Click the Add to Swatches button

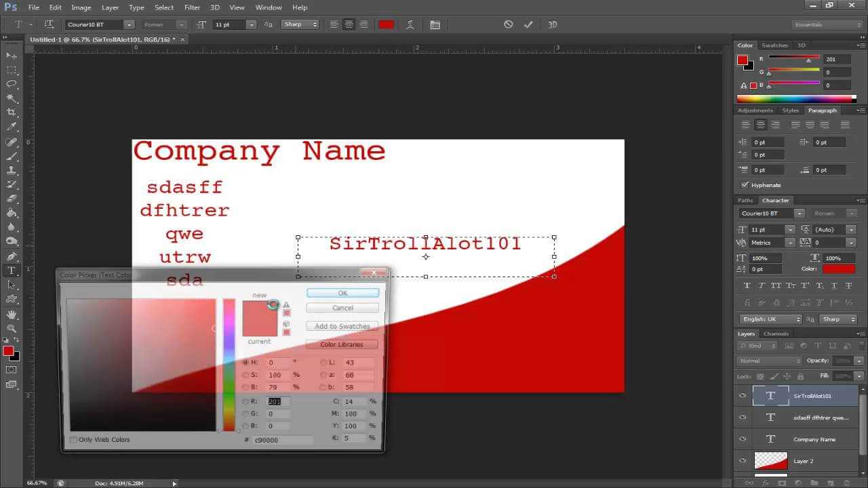[342, 326]
